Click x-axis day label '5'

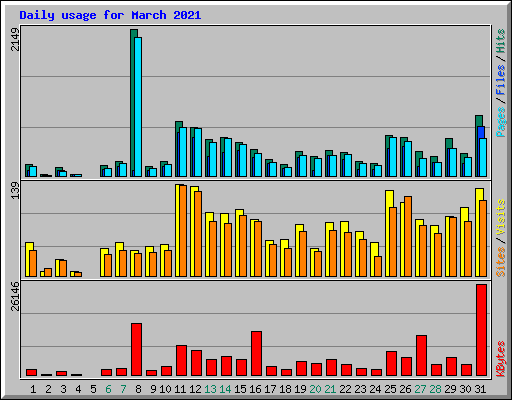(x=93, y=389)
